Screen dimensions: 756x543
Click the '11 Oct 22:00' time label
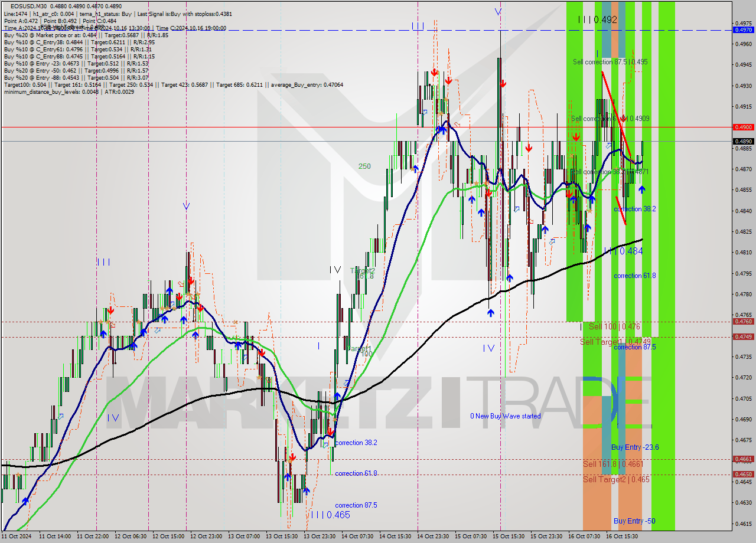tap(93, 537)
